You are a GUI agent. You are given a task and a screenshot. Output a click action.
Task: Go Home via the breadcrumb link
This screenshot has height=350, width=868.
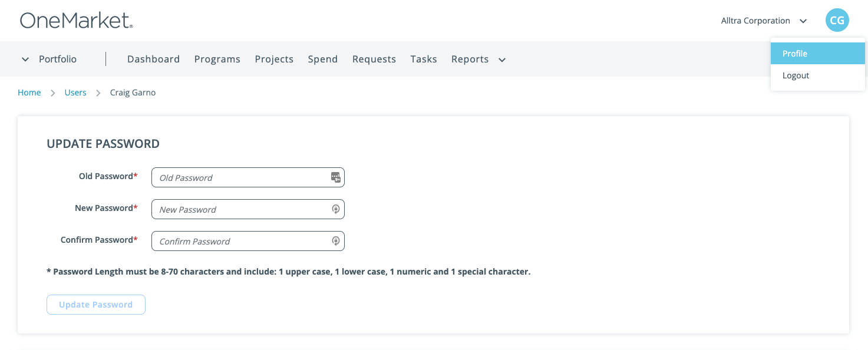pos(29,93)
